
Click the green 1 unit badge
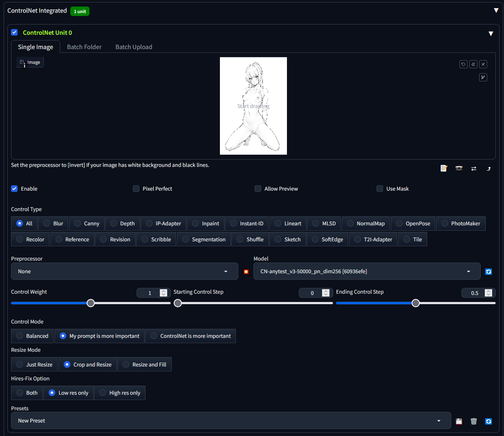pyautogui.click(x=80, y=11)
